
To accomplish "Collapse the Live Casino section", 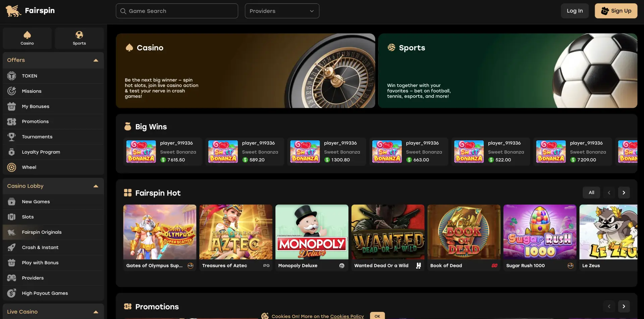I will pos(96,312).
